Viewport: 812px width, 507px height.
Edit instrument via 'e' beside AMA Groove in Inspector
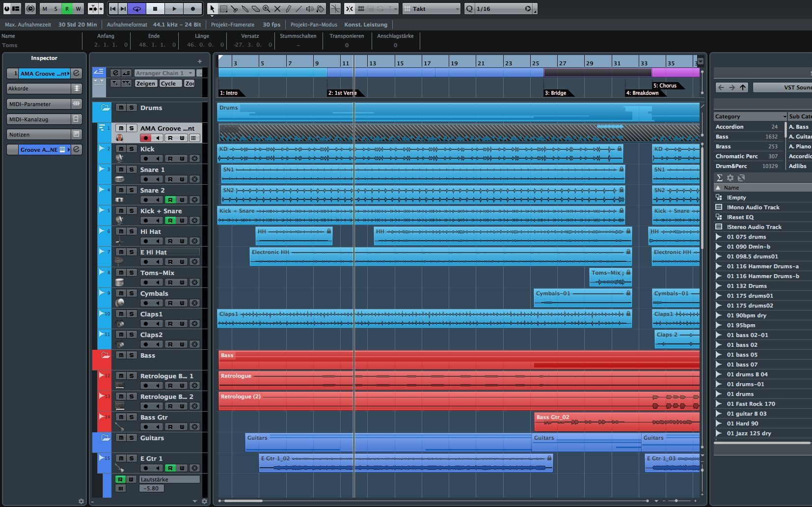point(77,73)
